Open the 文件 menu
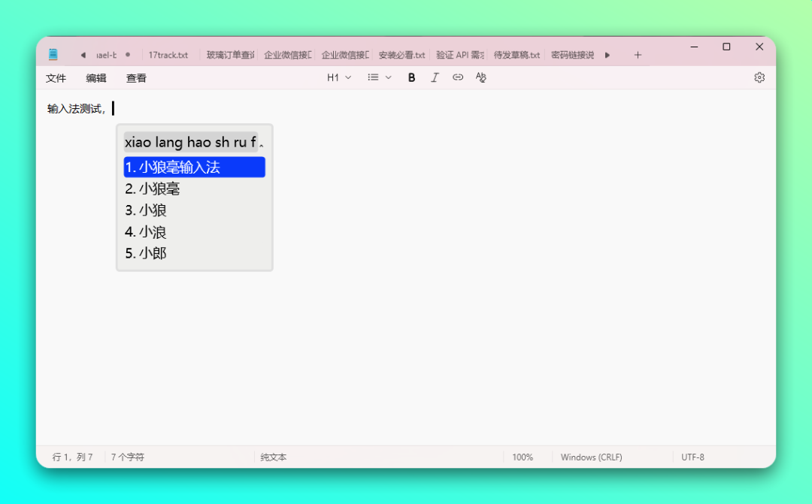The height and width of the screenshot is (504, 812). point(56,78)
